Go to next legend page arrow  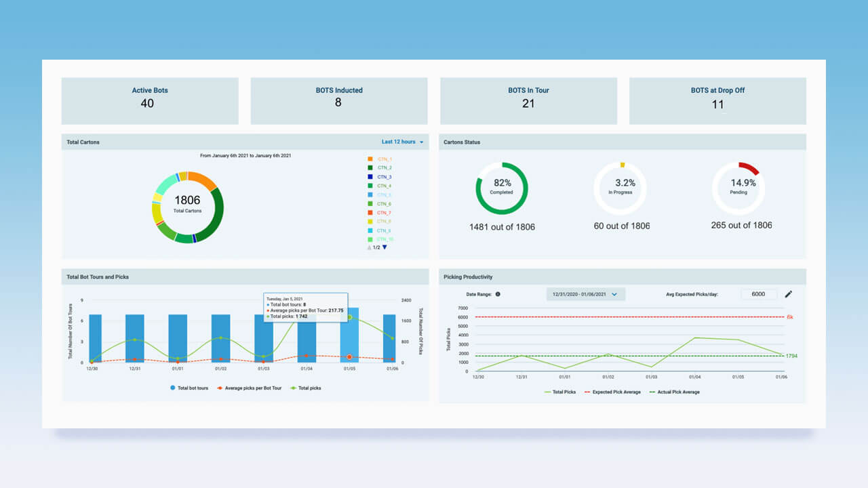[x=384, y=247]
